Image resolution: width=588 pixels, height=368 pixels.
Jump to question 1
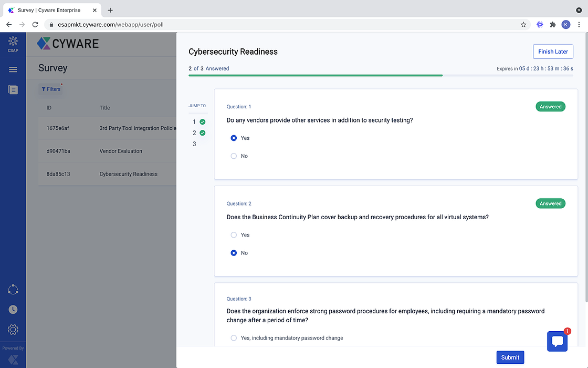coord(194,122)
